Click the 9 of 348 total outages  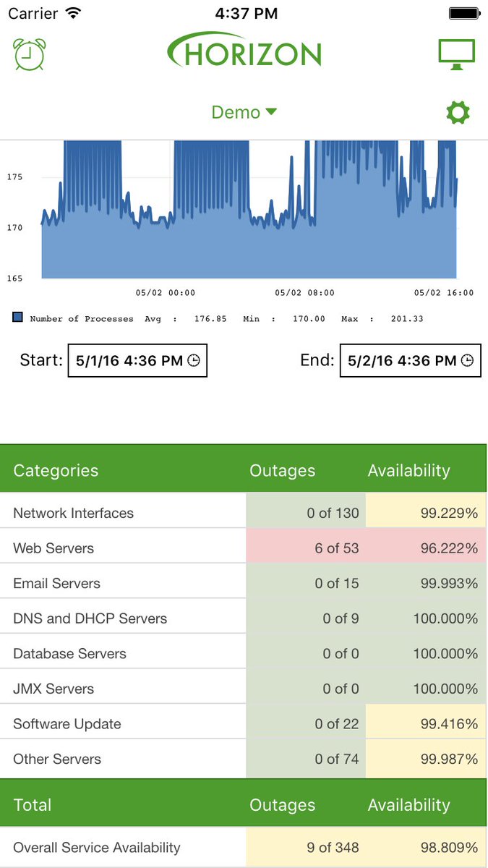333,847
